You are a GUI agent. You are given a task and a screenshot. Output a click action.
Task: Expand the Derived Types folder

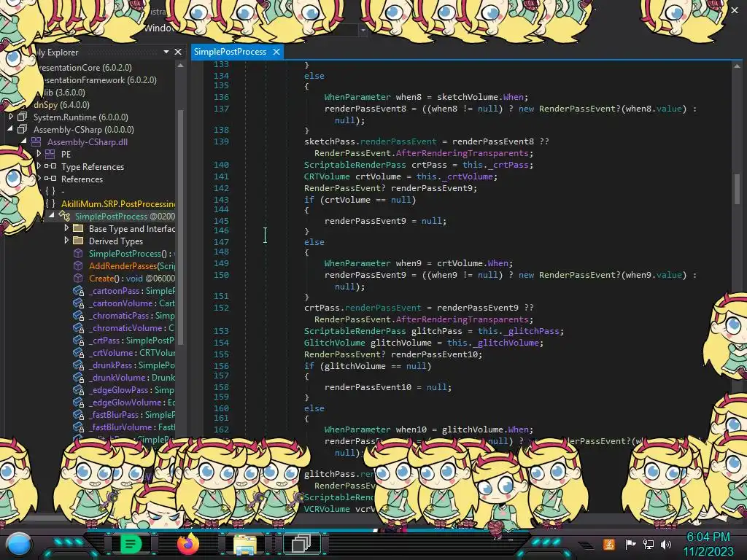[x=66, y=241]
